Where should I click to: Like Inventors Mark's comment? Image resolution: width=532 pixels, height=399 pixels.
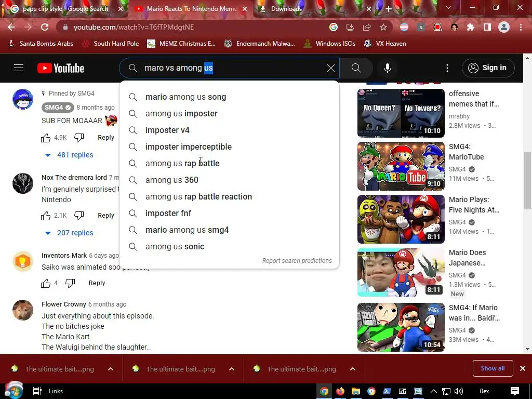tap(46, 283)
